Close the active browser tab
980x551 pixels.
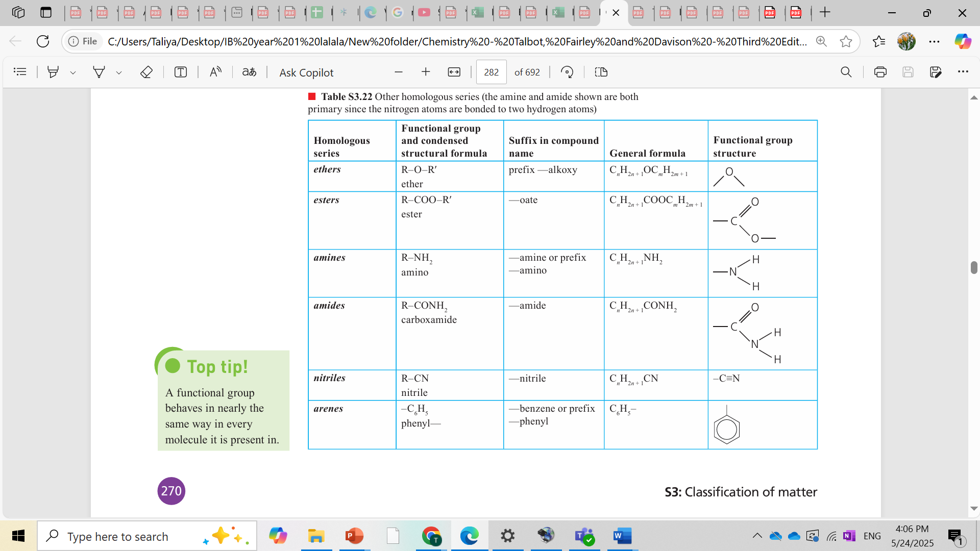pyautogui.click(x=616, y=13)
